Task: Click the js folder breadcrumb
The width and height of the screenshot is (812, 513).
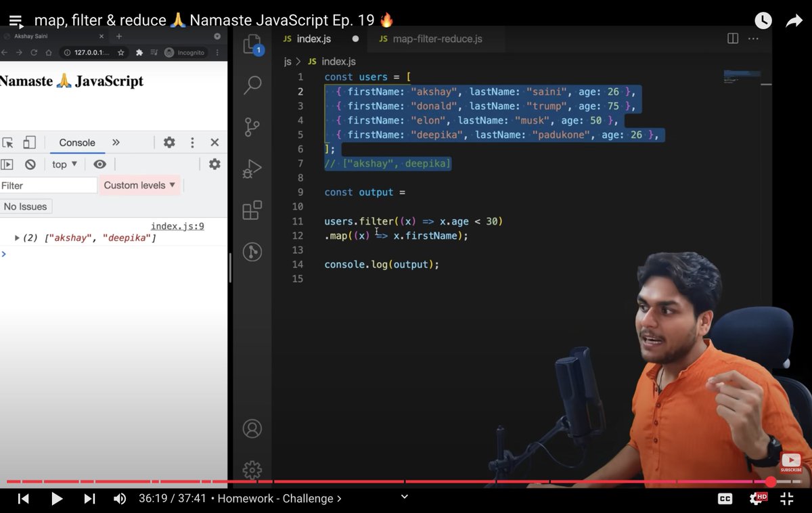Action: [x=288, y=61]
